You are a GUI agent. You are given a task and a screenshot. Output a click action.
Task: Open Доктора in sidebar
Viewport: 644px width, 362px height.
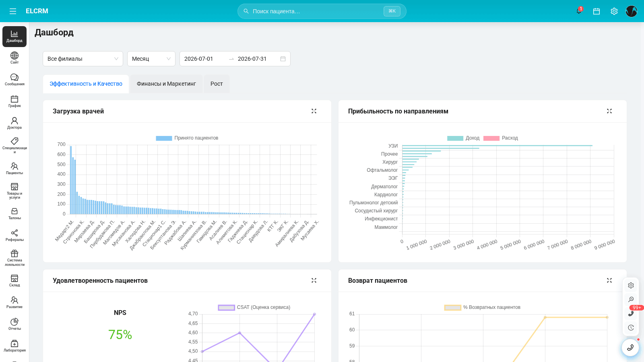tap(14, 123)
